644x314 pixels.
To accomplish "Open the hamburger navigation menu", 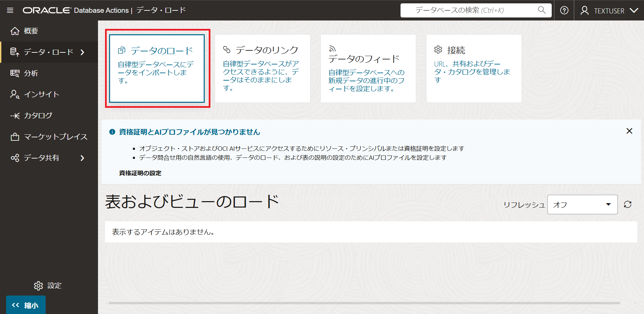I will (x=10, y=10).
